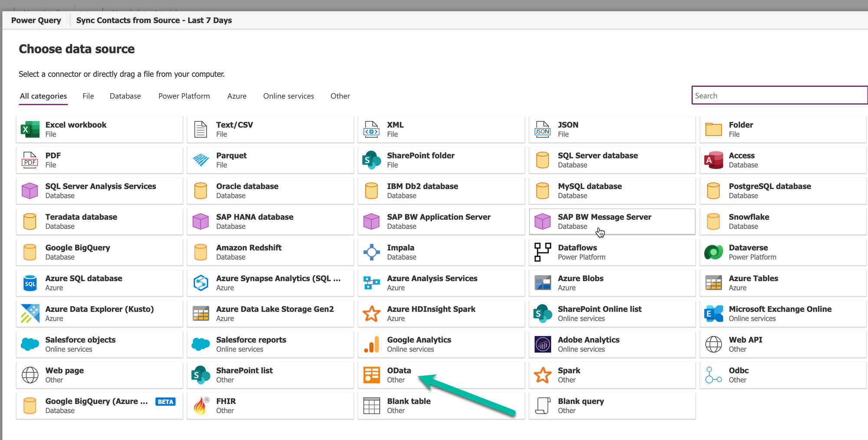Select the PostgreSQL database connector
The width and height of the screenshot is (868, 440).
tap(783, 191)
